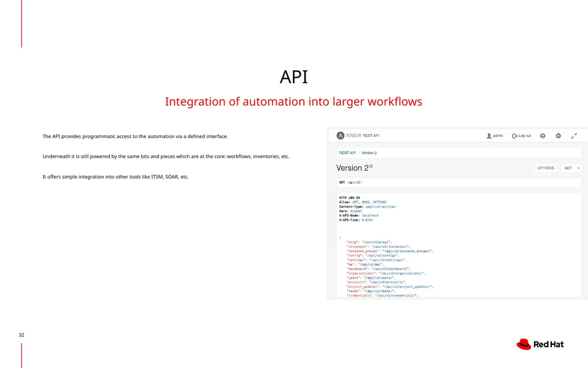Expand the GET format dropdown arrow
This screenshot has height=368, width=588.
tap(579, 168)
